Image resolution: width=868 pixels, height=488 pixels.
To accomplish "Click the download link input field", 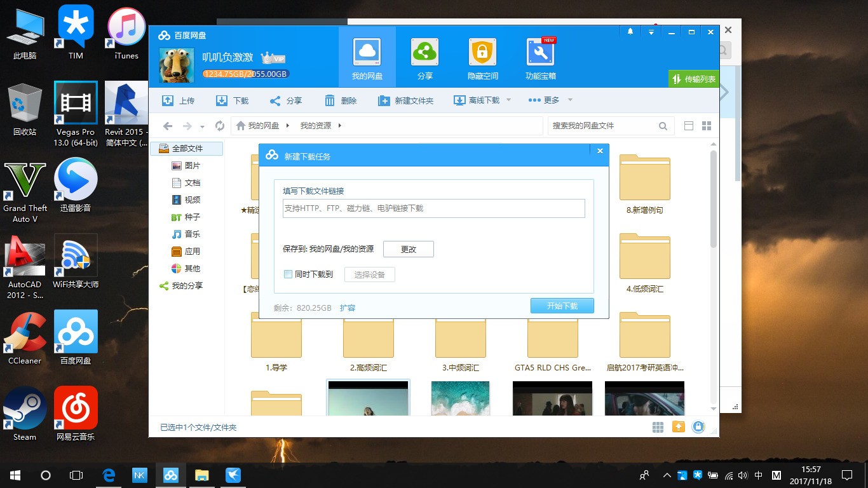I will coord(433,208).
